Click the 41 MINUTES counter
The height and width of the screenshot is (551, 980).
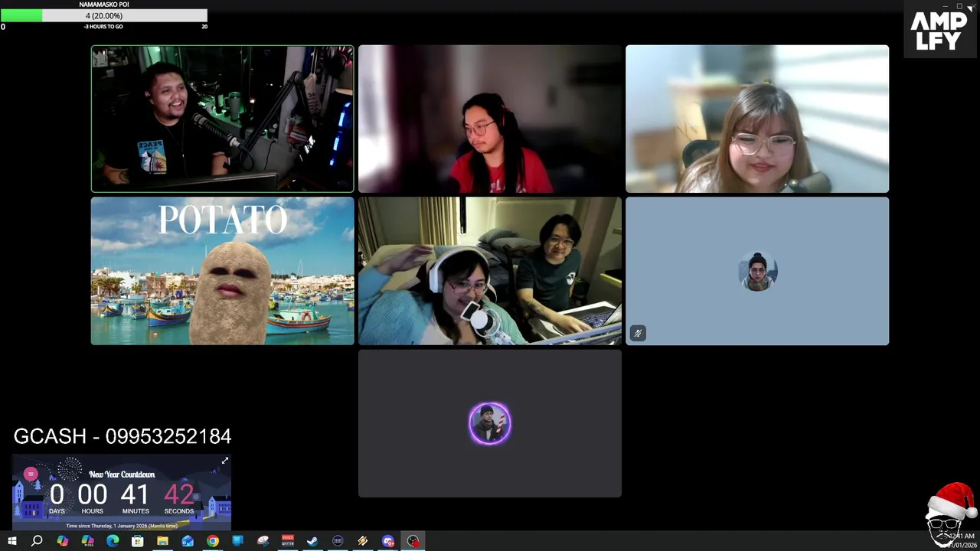pyautogui.click(x=135, y=498)
